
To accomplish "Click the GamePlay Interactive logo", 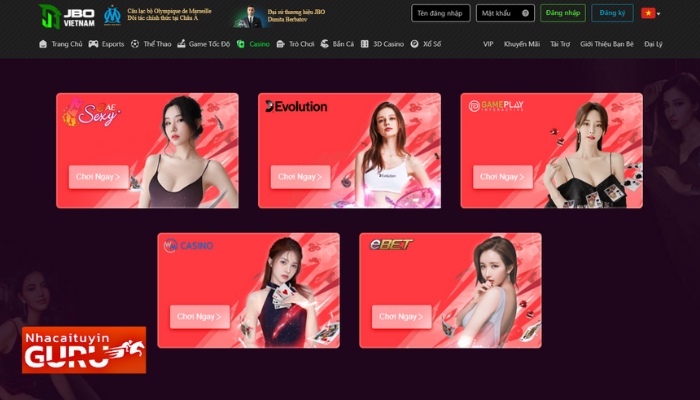I will click(496, 106).
